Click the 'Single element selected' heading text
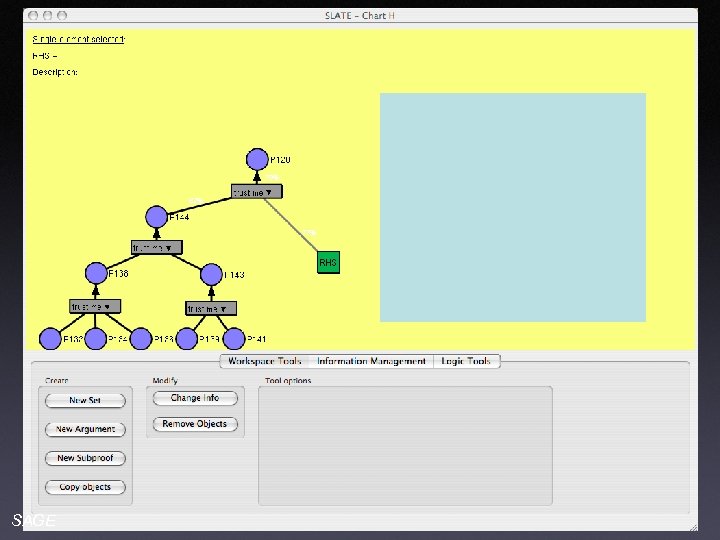Image resolution: width=720 pixels, height=540 pixels. (79, 39)
